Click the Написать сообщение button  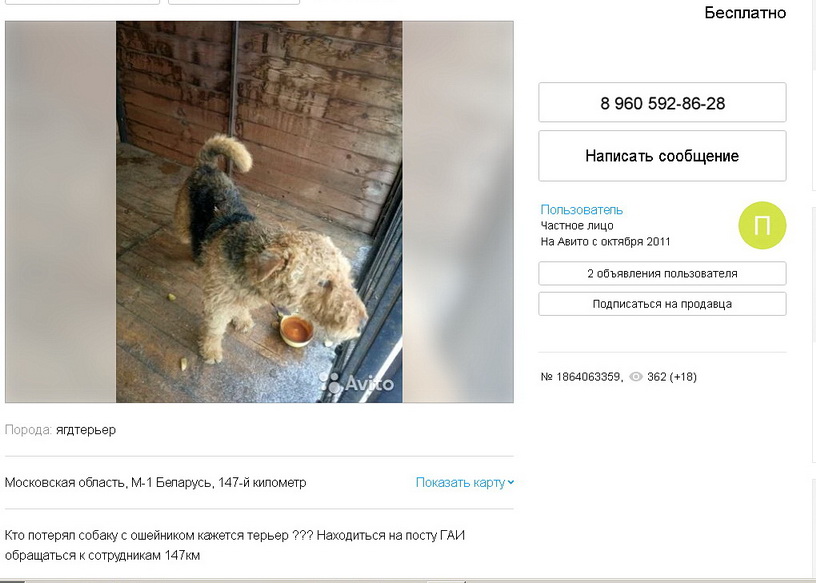[662, 156]
